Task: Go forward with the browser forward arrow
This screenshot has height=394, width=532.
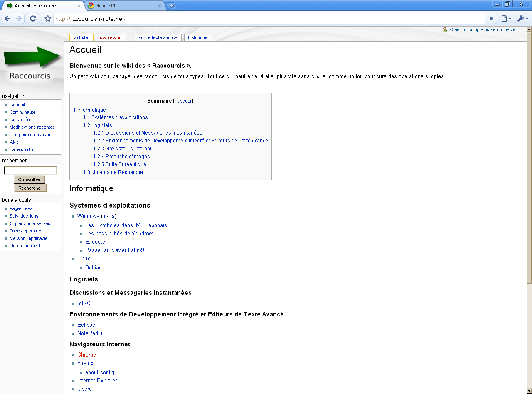Action: tap(19, 19)
